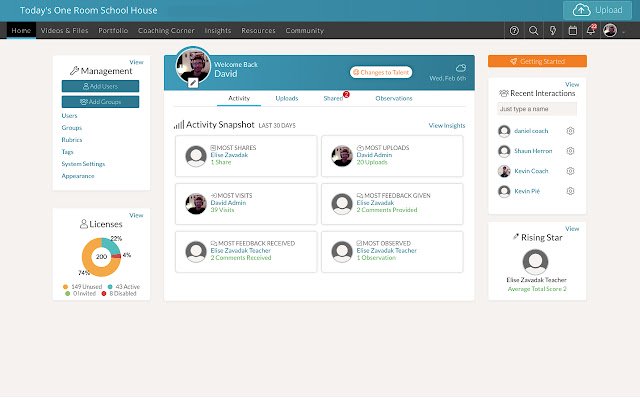Open settings gear for Shaun Herron

[x=570, y=151]
